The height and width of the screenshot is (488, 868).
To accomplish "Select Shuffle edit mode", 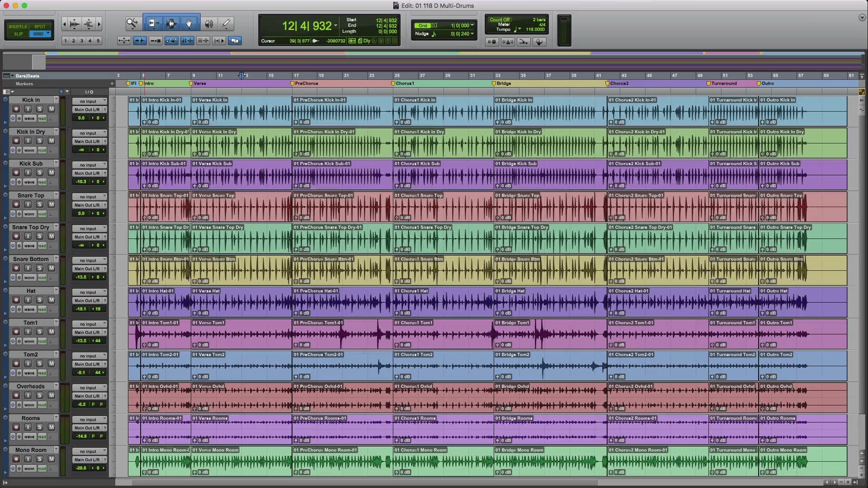I will tap(18, 26).
